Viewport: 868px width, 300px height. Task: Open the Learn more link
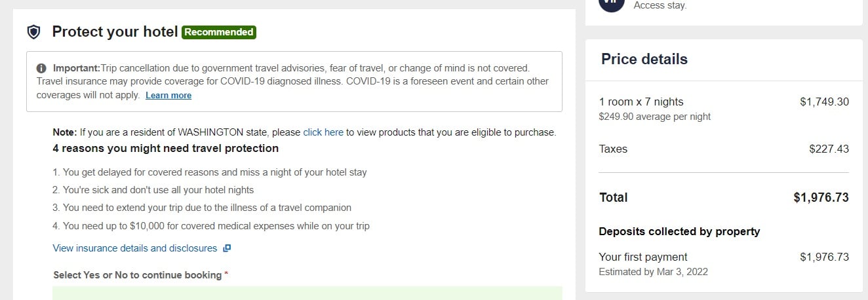coord(168,95)
